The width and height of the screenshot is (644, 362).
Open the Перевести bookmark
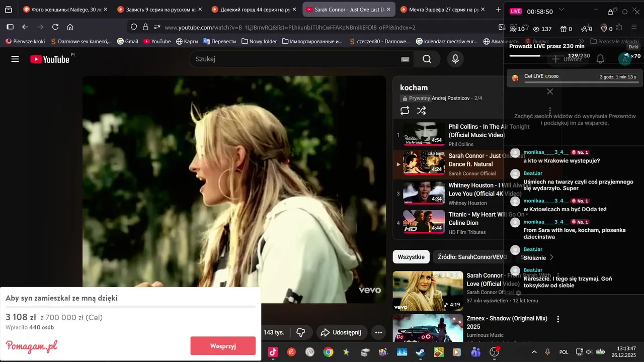pyautogui.click(x=219, y=41)
